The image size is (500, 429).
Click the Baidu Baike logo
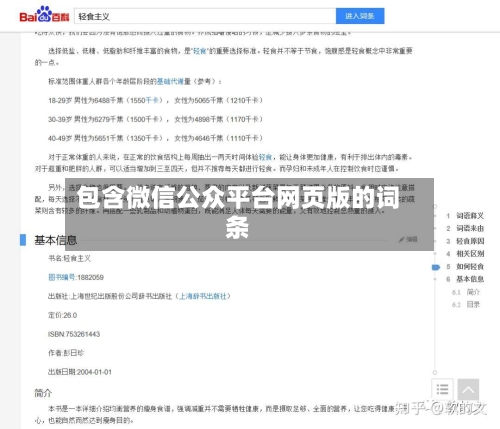(x=44, y=15)
